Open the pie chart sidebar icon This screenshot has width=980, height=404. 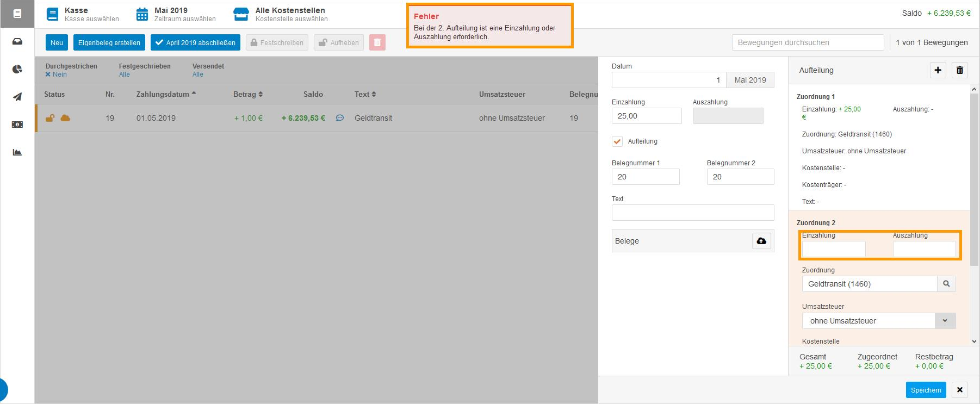(x=17, y=69)
